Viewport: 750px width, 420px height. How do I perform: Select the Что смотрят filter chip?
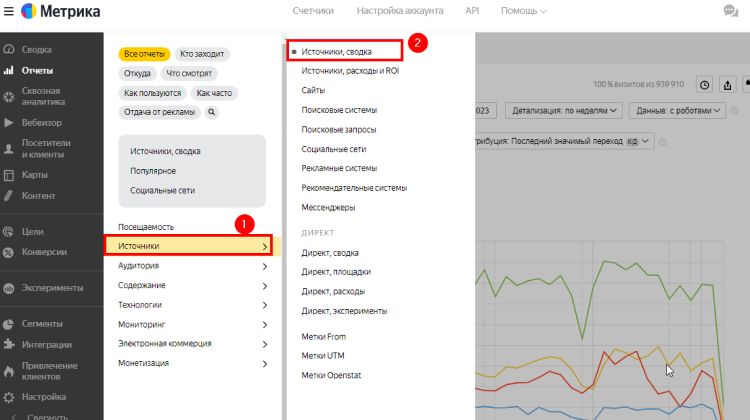(x=189, y=73)
